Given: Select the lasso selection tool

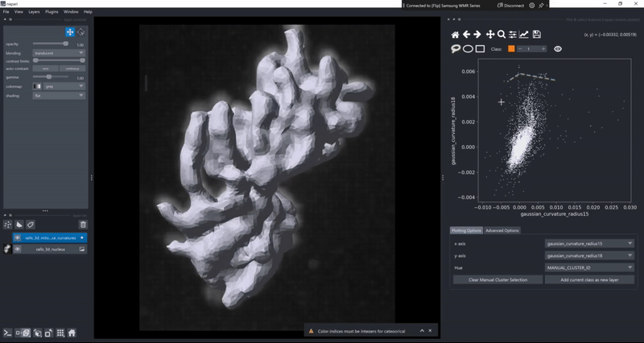Looking at the screenshot, I should point(455,49).
